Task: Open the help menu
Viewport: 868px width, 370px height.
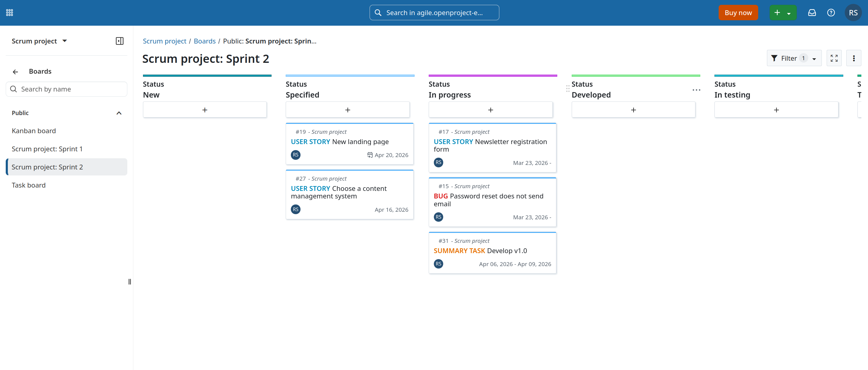Action: click(x=831, y=12)
